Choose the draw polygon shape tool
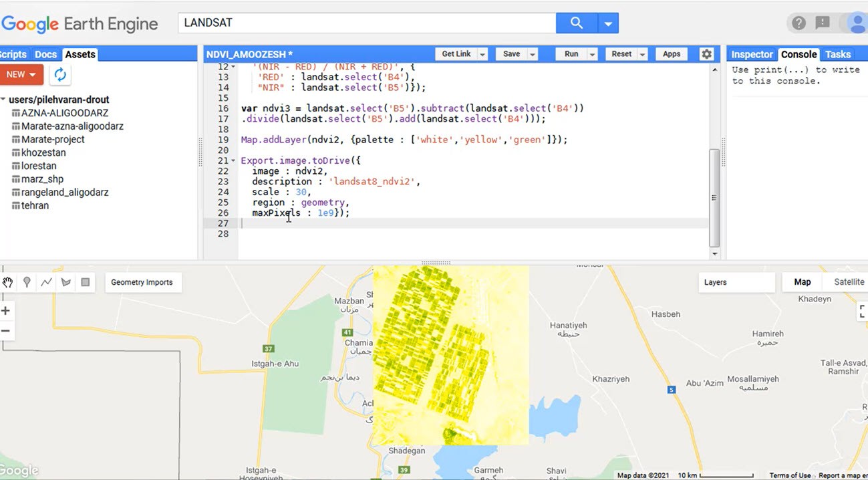The width and height of the screenshot is (868, 480). point(65,282)
